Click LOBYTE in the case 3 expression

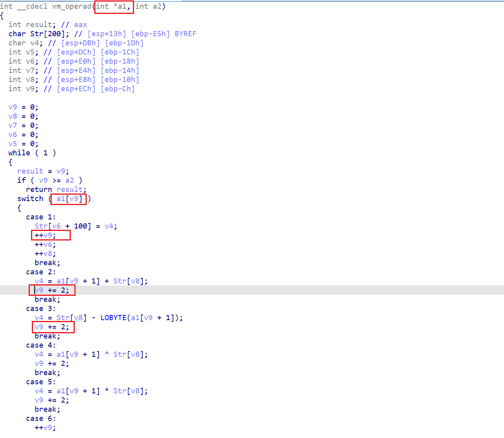(113, 318)
